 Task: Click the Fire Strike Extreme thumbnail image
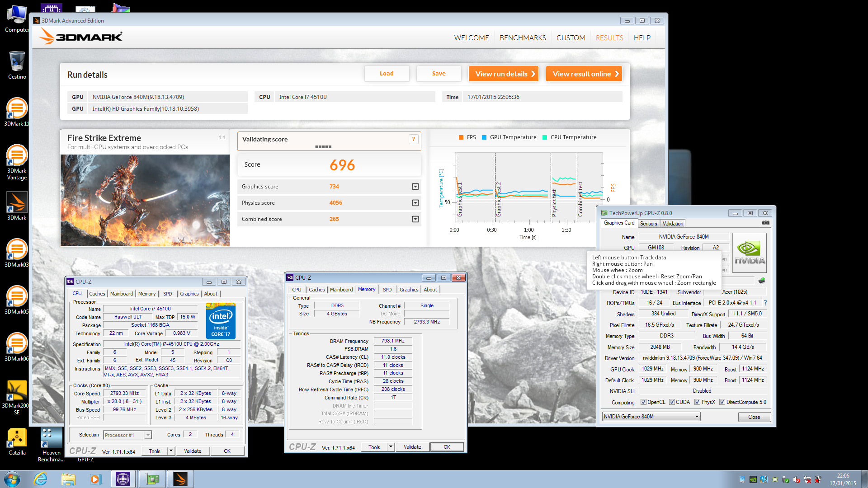pos(145,201)
